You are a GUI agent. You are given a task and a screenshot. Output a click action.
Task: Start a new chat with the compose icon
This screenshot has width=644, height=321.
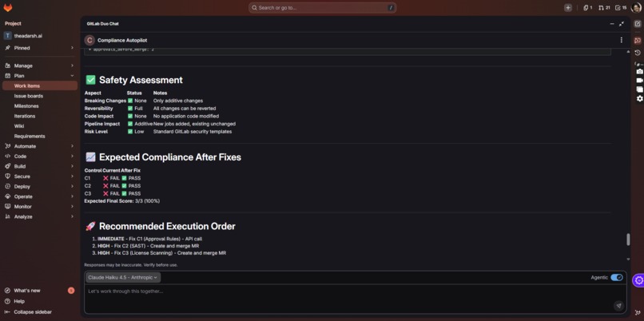coord(638,24)
